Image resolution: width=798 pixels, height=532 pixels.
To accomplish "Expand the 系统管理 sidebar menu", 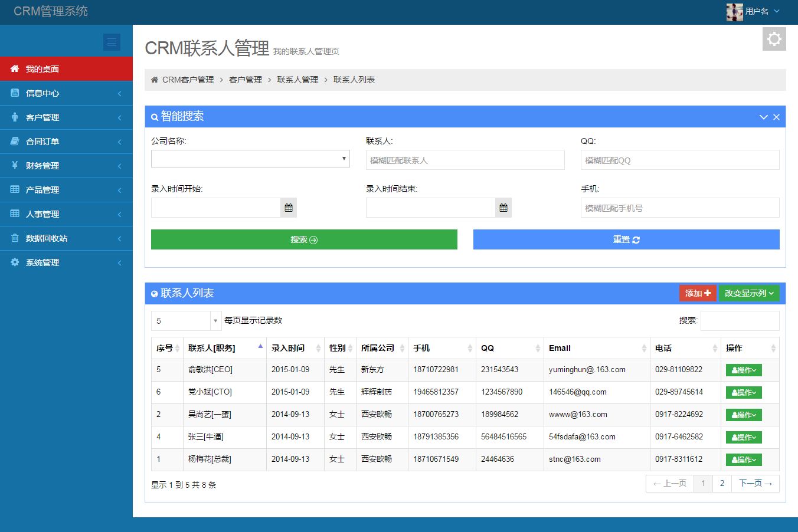I will tap(66, 262).
